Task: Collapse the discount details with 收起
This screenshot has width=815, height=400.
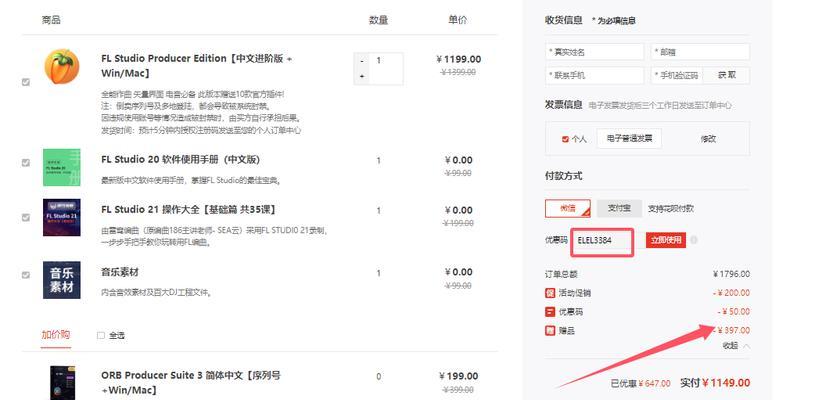Action: pos(735,345)
